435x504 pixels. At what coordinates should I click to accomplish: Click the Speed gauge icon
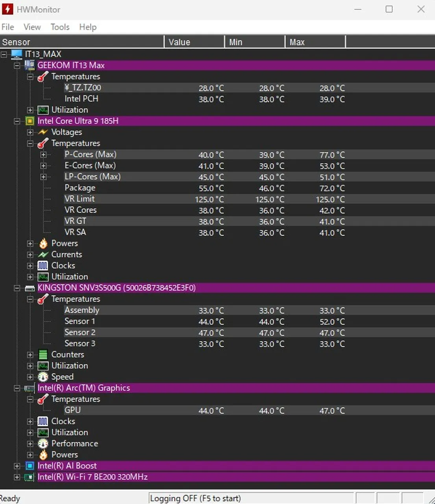pos(43,377)
